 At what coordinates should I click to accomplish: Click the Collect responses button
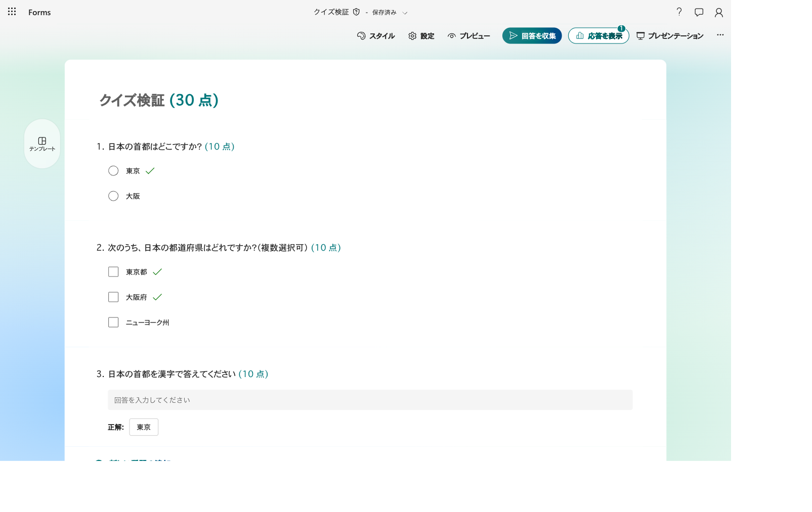[532, 36]
